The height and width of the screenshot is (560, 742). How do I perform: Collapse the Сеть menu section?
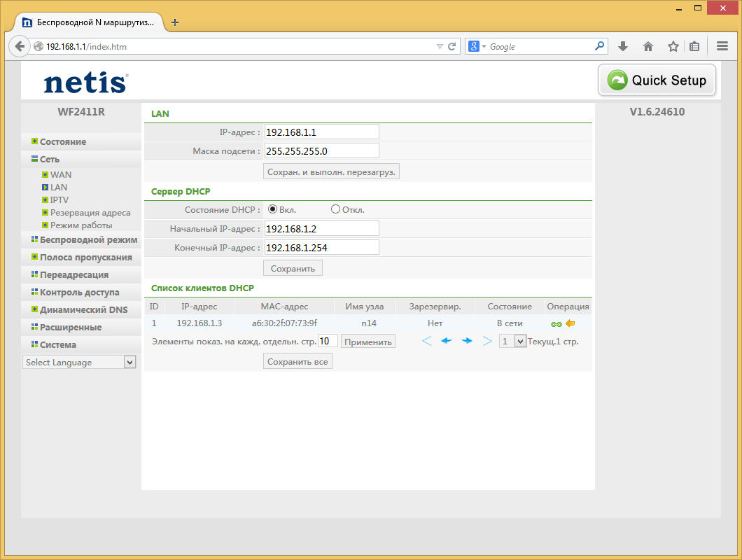pos(49,159)
